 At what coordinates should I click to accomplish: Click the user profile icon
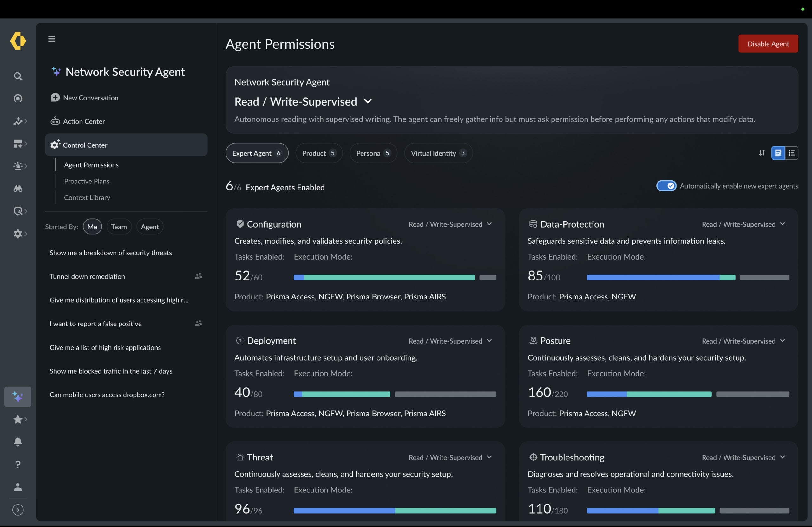(18, 487)
